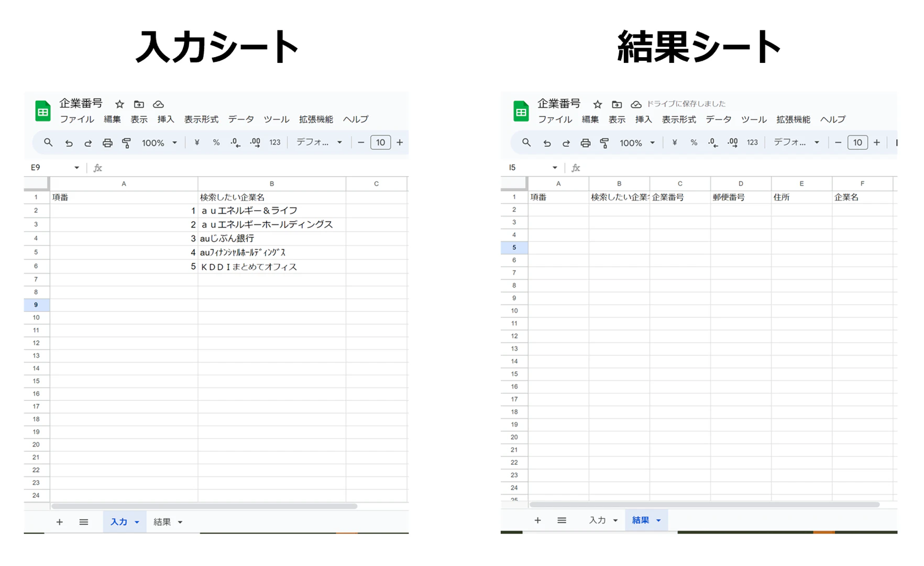924x566 pixels.
Task: Star the left 企業番号 document
Action: [119, 104]
